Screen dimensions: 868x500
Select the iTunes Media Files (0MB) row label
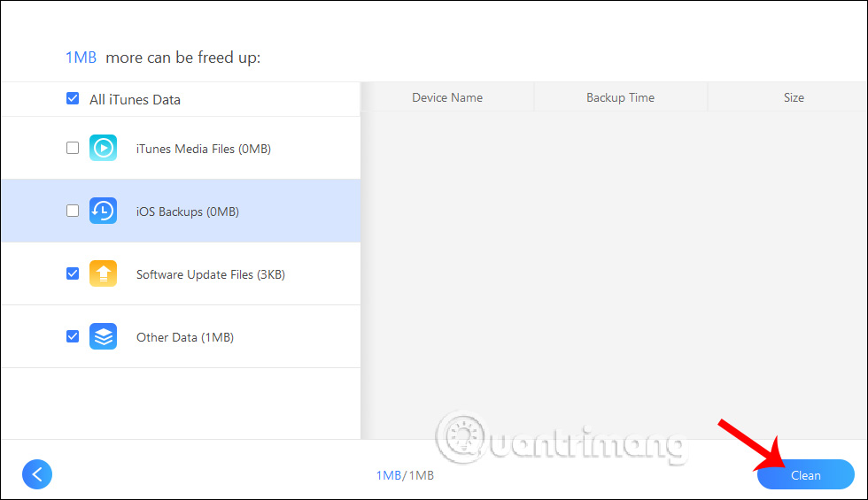point(204,149)
